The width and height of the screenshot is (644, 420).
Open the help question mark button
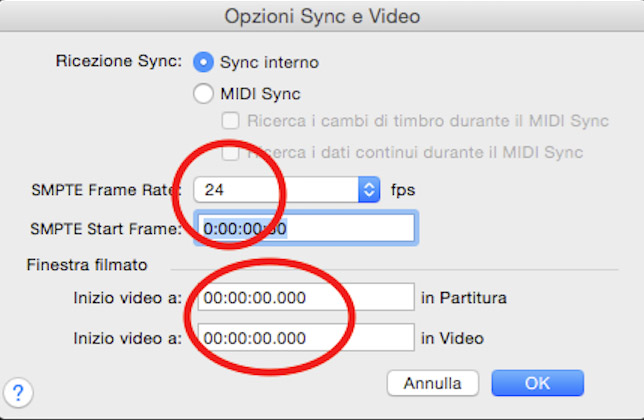(x=20, y=391)
